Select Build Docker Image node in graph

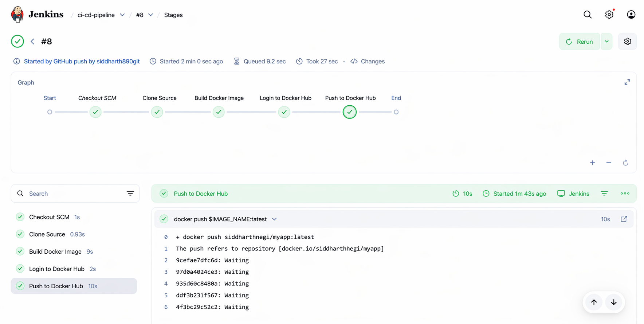[219, 112]
